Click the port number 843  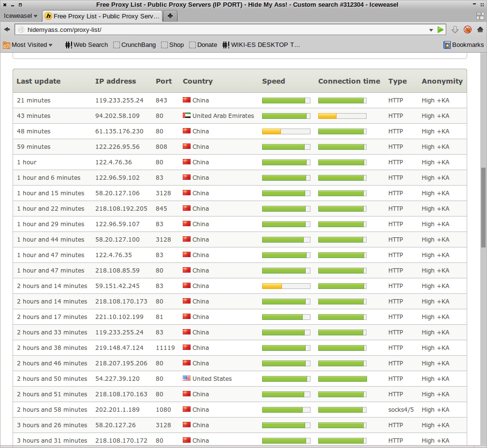tap(161, 100)
